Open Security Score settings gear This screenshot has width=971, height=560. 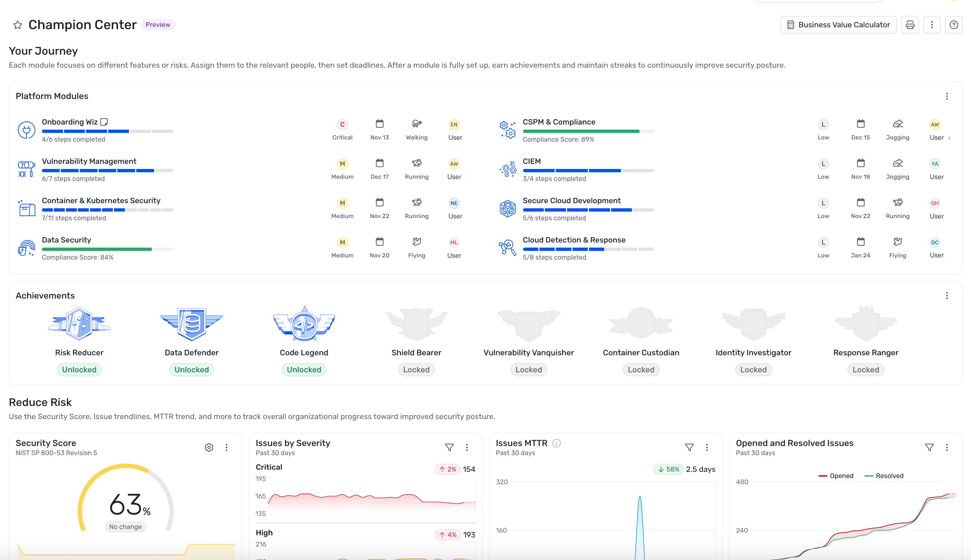(209, 447)
